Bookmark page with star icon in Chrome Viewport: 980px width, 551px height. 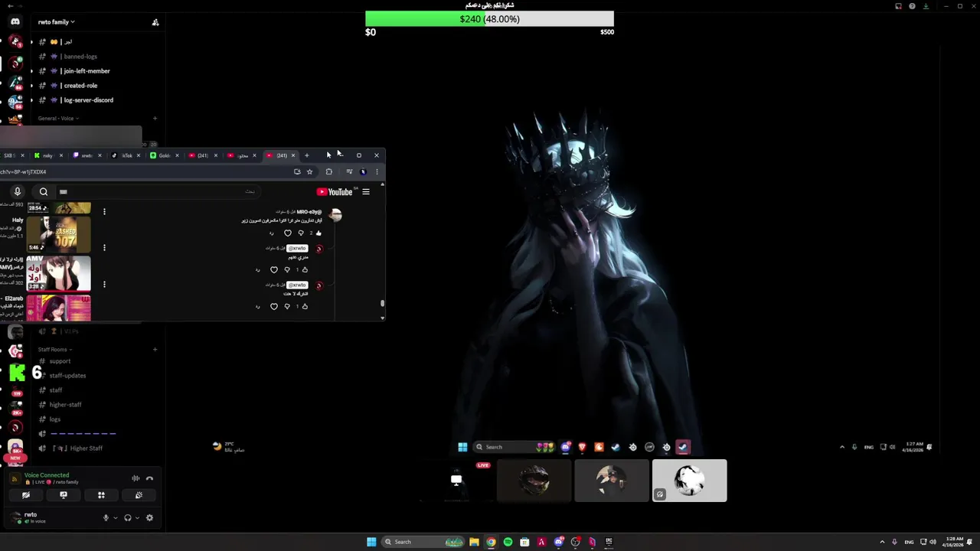(x=309, y=171)
